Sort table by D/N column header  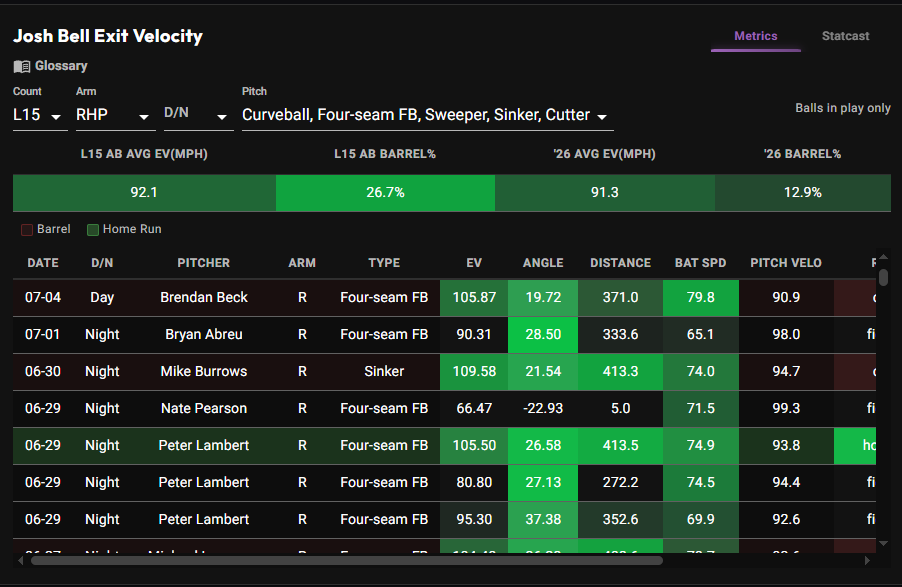click(102, 263)
